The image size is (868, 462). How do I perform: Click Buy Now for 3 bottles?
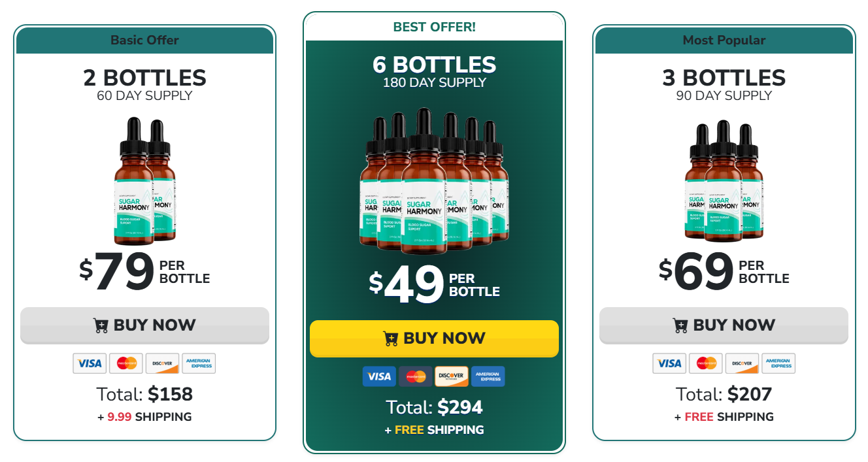(724, 325)
